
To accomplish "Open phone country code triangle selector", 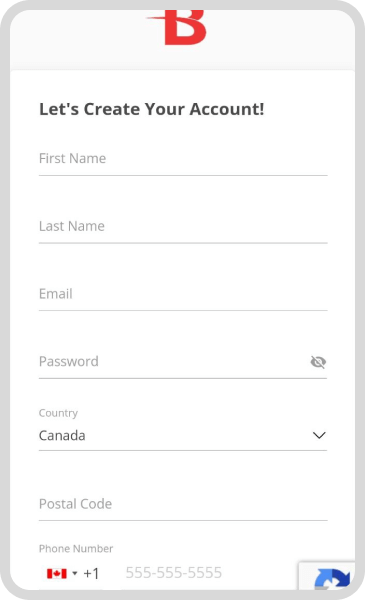I will coord(75,573).
